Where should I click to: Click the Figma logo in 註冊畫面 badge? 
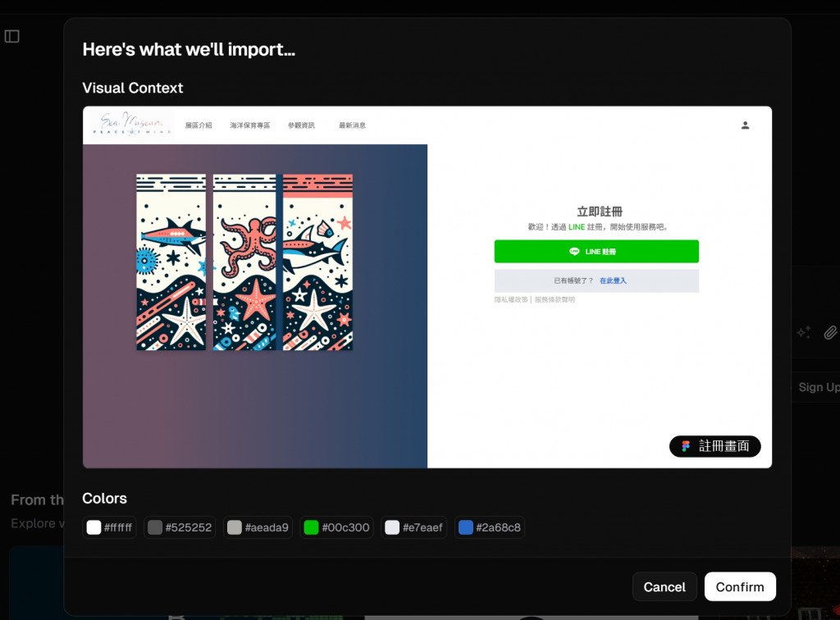[x=685, y=446]
